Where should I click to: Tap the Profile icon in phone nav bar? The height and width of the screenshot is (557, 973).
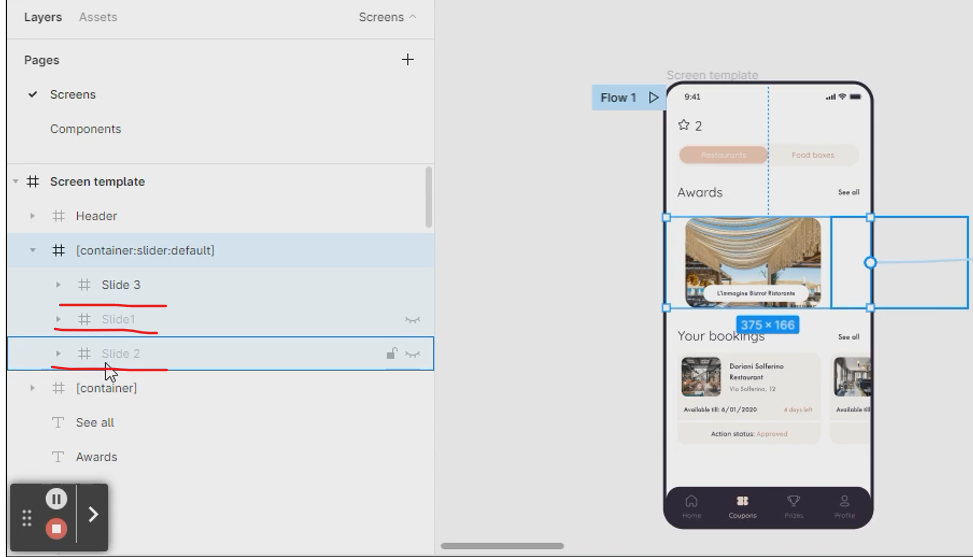[x=845, y=501]
